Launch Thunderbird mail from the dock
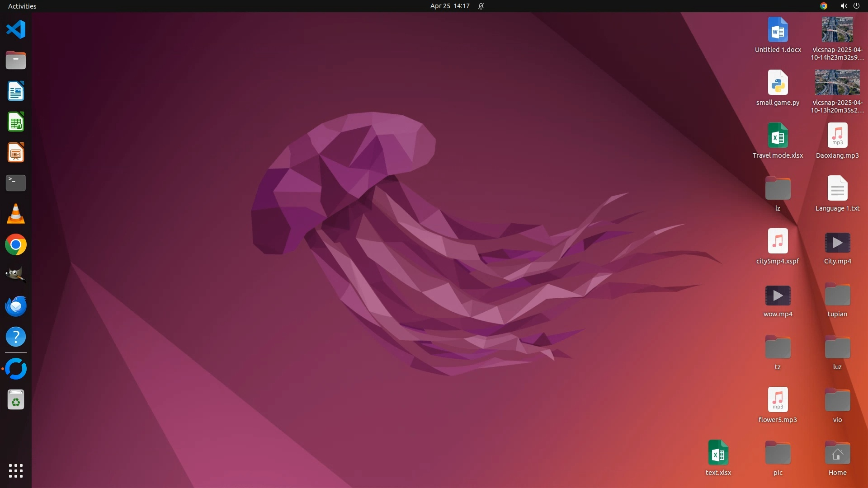868x488 pixels. tap(16, 306)
